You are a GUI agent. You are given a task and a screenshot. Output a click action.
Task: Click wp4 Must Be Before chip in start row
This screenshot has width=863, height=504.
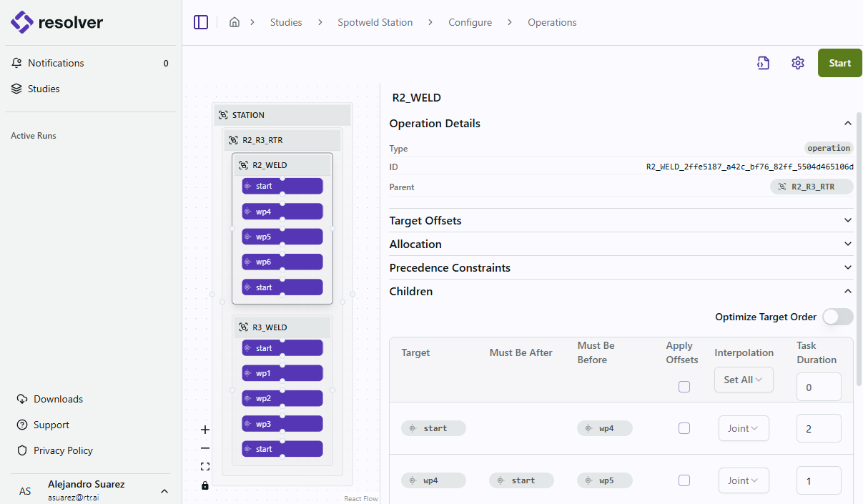(605, 428)
